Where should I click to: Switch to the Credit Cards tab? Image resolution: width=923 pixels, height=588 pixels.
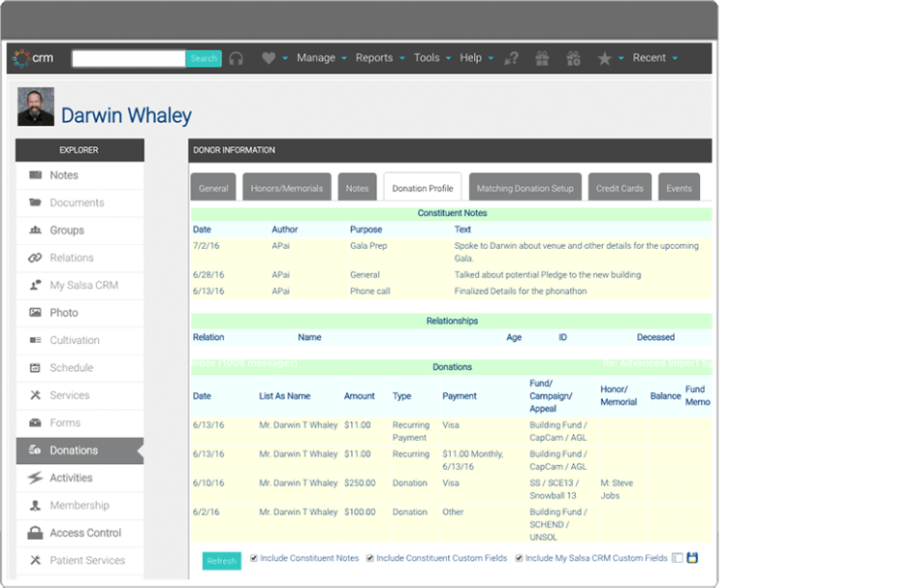[619, 187]
